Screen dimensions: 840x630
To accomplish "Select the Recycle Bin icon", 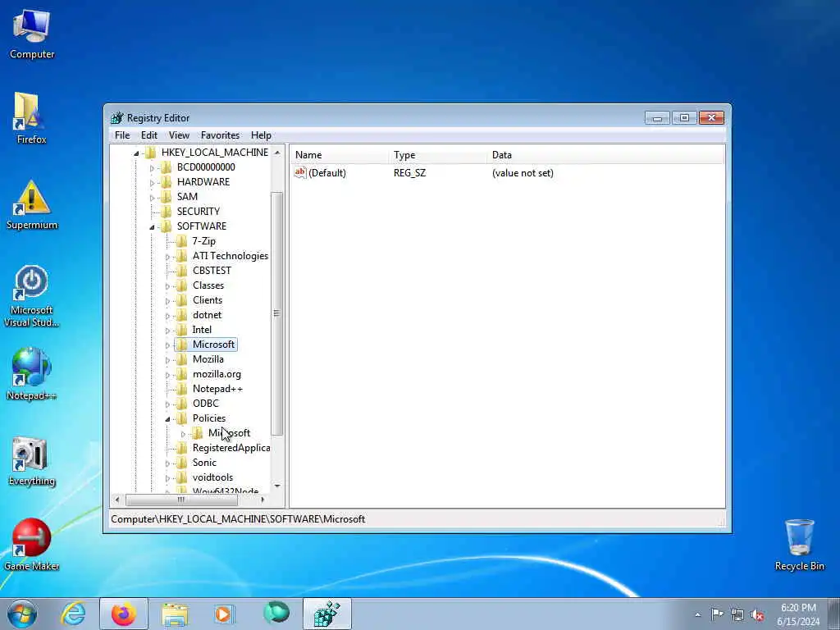I will 799,545.
